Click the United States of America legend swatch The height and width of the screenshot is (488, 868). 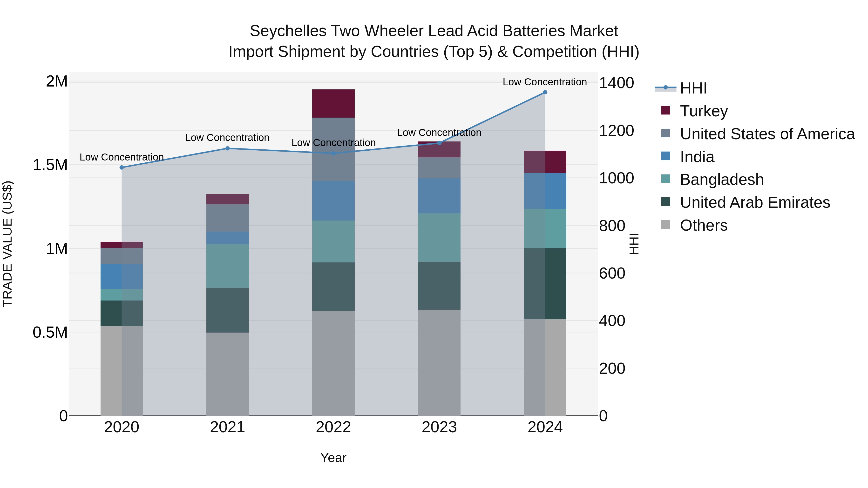(x=665, y=133)
